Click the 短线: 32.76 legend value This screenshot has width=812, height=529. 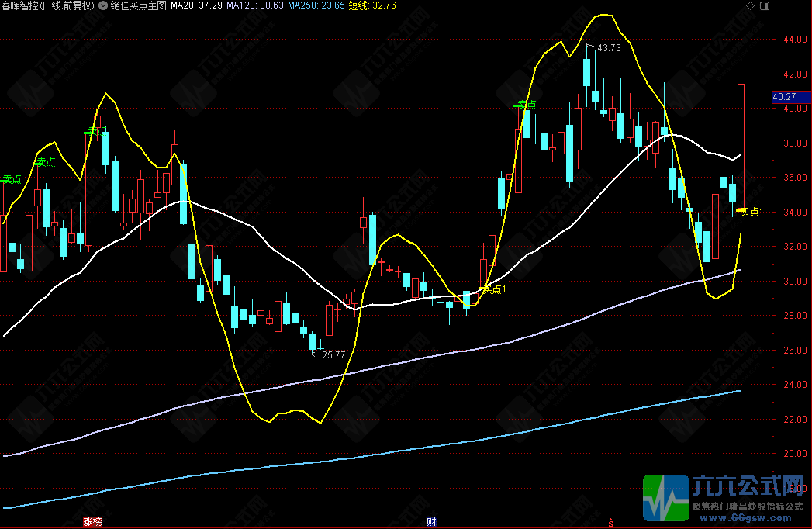click(372, 5)
